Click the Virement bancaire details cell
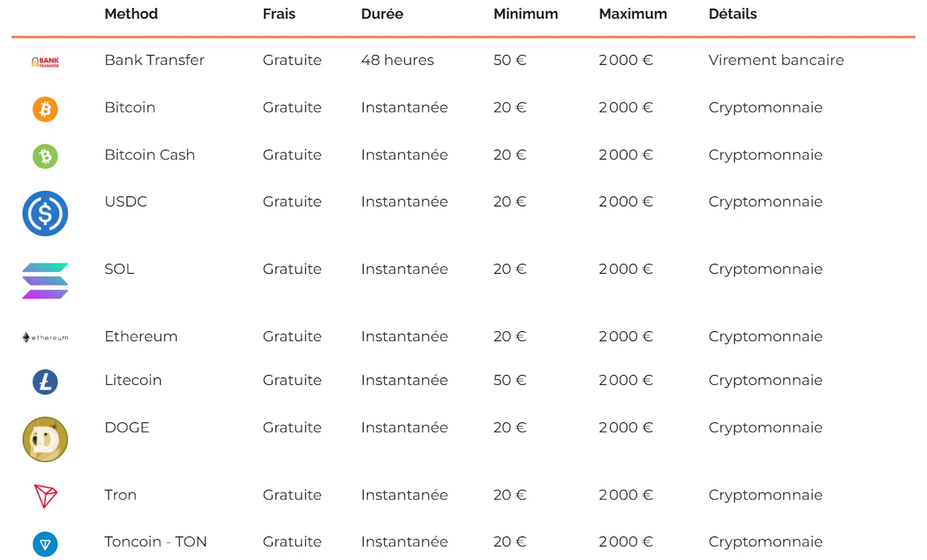Screen dimensions: 927x560 click(776, 60)
